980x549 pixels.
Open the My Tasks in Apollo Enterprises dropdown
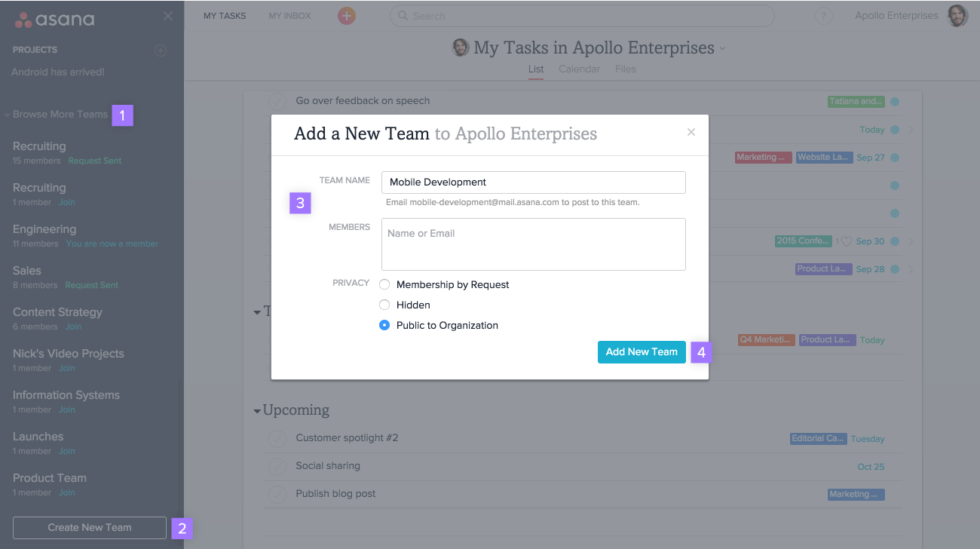723,48
